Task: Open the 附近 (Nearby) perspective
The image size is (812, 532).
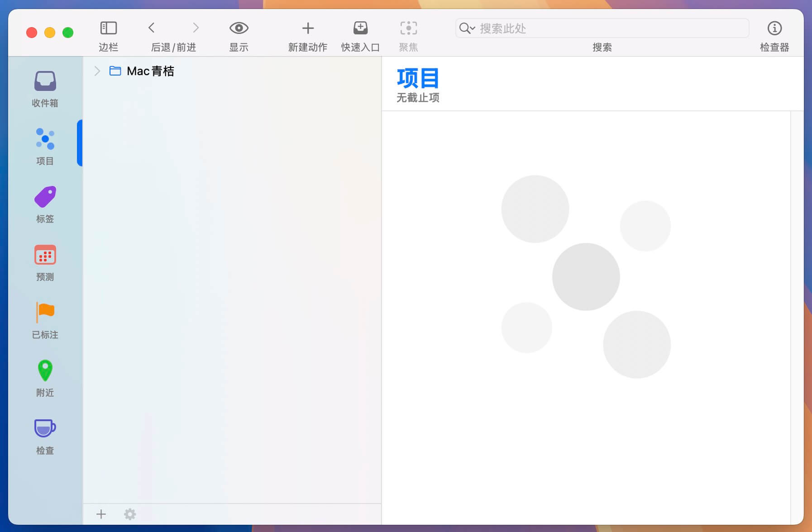Action: [45, 377]
